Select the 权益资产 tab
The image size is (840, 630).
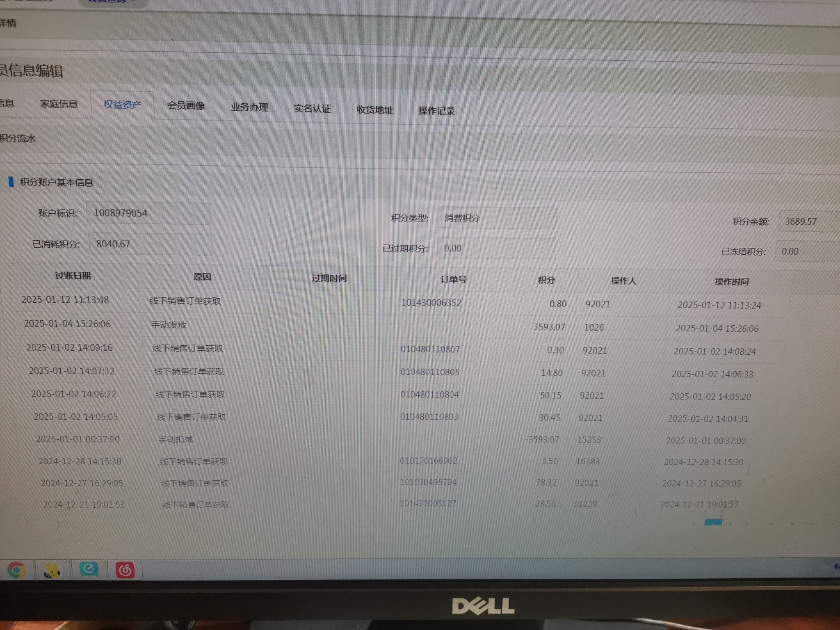pyautogui.click(x=122, y=105)
